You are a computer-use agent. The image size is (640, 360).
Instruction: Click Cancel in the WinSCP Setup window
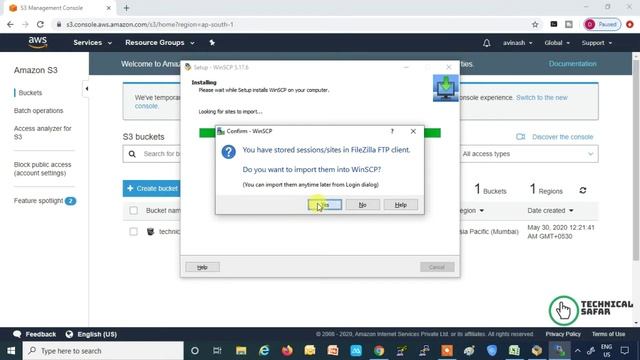pos(437,267)
